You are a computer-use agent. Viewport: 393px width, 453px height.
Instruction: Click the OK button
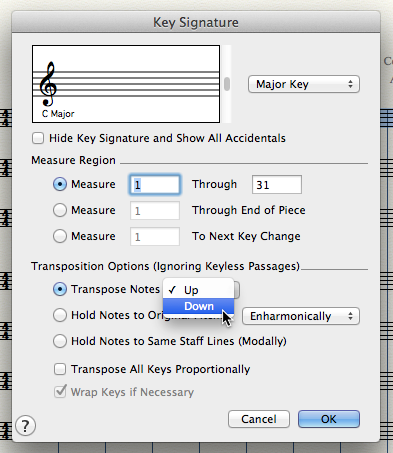pyautogui.click(x=329, y=419)
